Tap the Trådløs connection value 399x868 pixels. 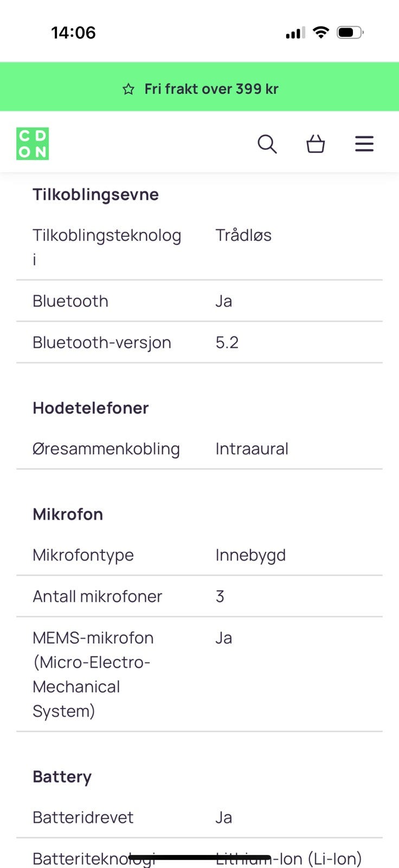243,235
